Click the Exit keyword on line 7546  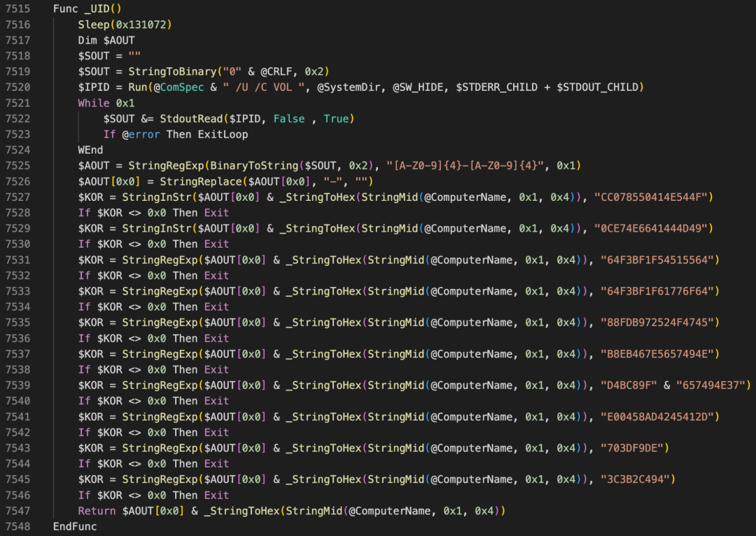(216, 495)
